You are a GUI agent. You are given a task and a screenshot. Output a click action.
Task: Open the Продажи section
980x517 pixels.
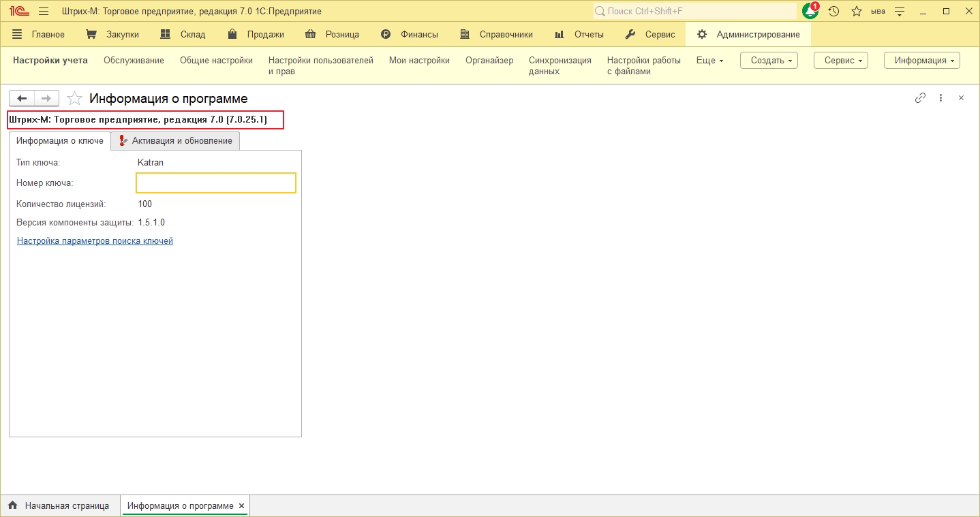pos(256,34)
